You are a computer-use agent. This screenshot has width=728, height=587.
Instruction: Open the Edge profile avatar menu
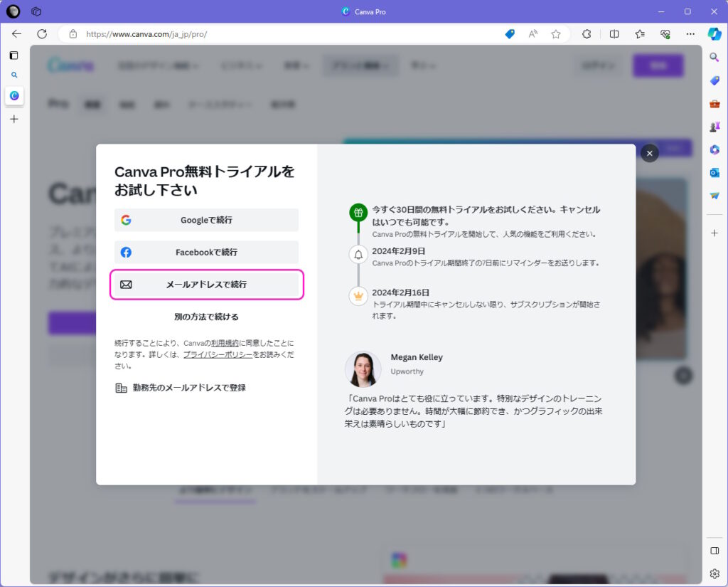tap(13, 11)
